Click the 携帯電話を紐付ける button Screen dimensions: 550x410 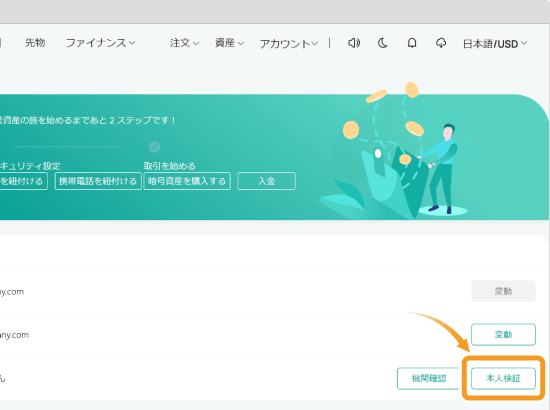[x=98, y=181]
